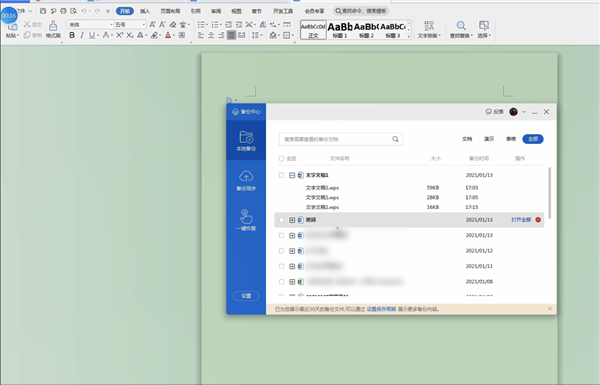
Task: Apply Subscript formatting
Action: point(130,35)
